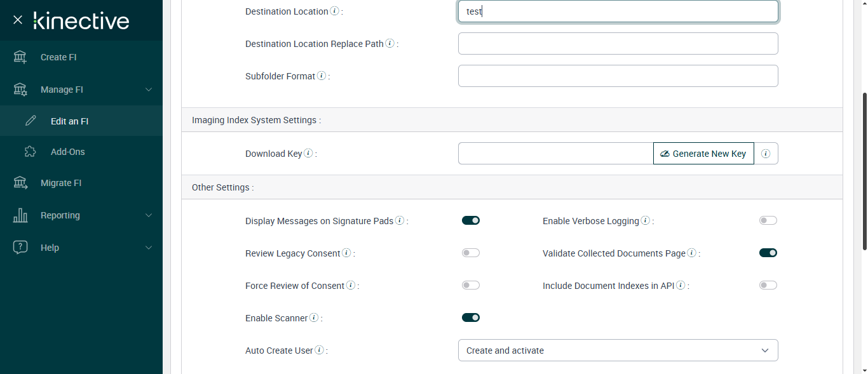Open the Auto Create User dropdown
Viewport: 868px width, 374px height.
point(618,351)
